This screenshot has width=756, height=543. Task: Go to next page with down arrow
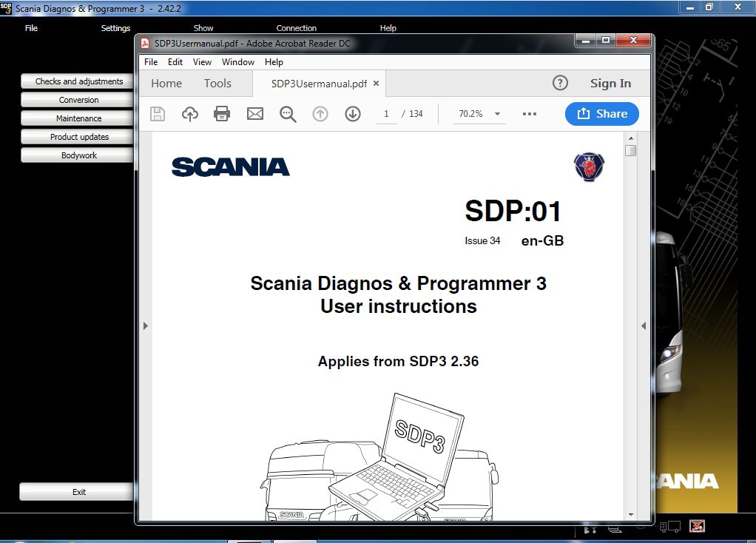tap(353, 113)
